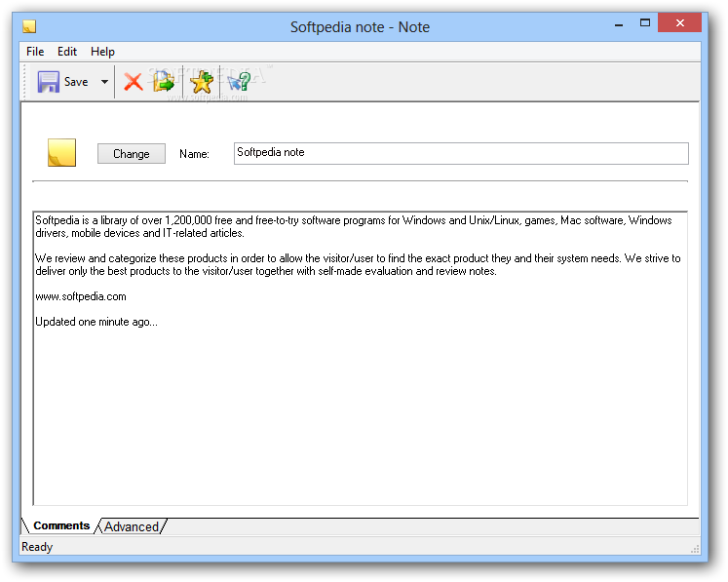The width and height of the screenshot is (728, 582).
Task: Click the star with plus favorites icon
Action: coord(202,82)
